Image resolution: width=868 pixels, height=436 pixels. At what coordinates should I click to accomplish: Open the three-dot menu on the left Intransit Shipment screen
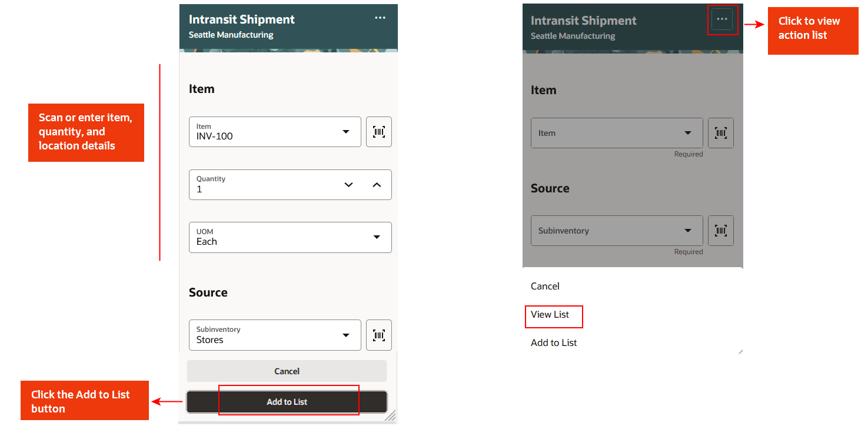[x=380, y=18]
